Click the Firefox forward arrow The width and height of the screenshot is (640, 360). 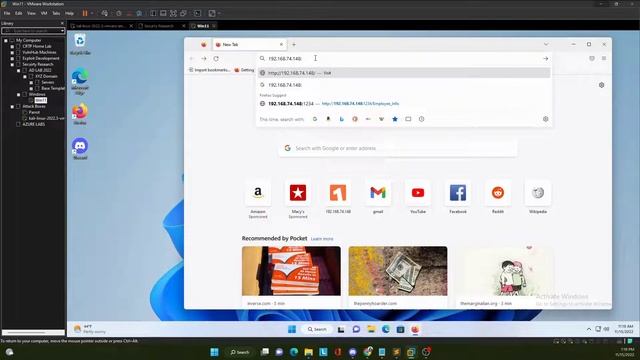click(x=204, y=58)
